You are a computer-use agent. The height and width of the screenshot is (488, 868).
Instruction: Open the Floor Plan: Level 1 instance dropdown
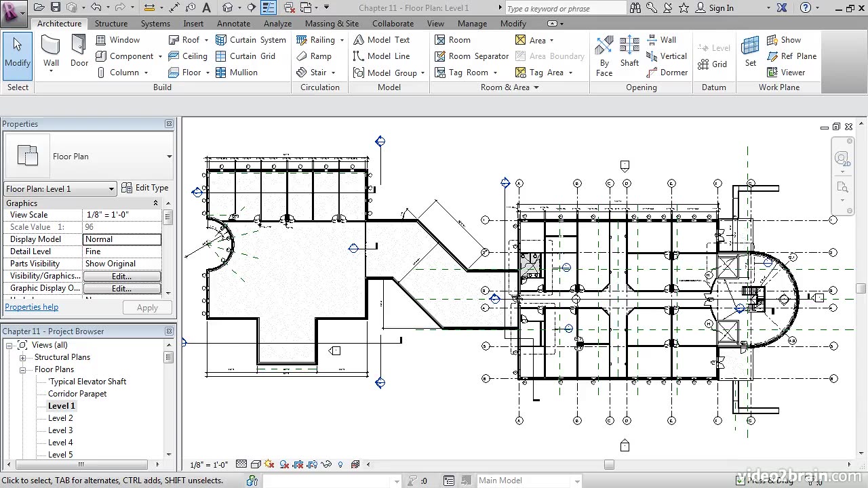click(x=112, y=189)
